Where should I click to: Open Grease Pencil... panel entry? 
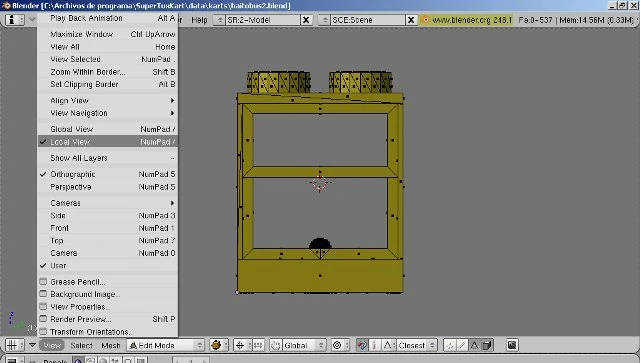pos(108,282)
